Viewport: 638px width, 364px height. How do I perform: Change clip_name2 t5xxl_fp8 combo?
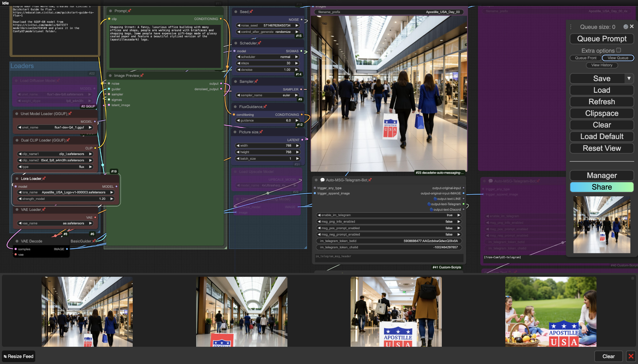55,160
